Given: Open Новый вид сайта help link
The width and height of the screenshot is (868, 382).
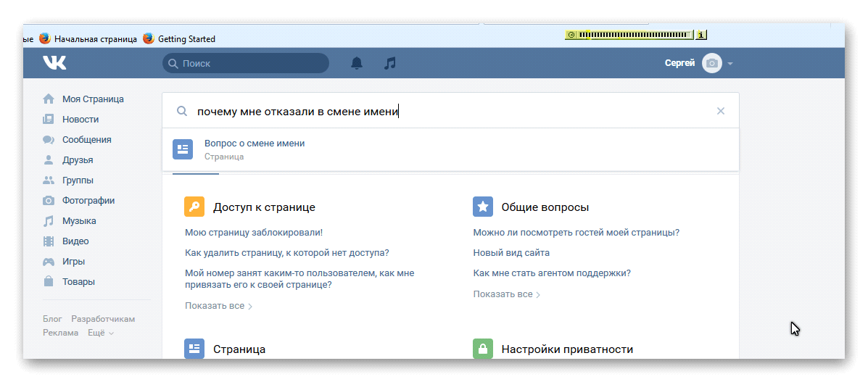Looking at the screenshot, I should tap(511, 253).
